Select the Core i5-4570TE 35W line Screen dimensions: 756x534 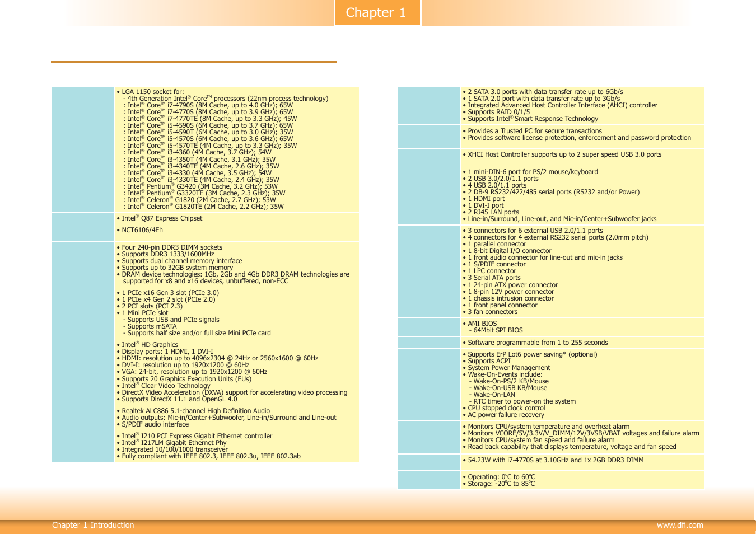pos(210,146)
